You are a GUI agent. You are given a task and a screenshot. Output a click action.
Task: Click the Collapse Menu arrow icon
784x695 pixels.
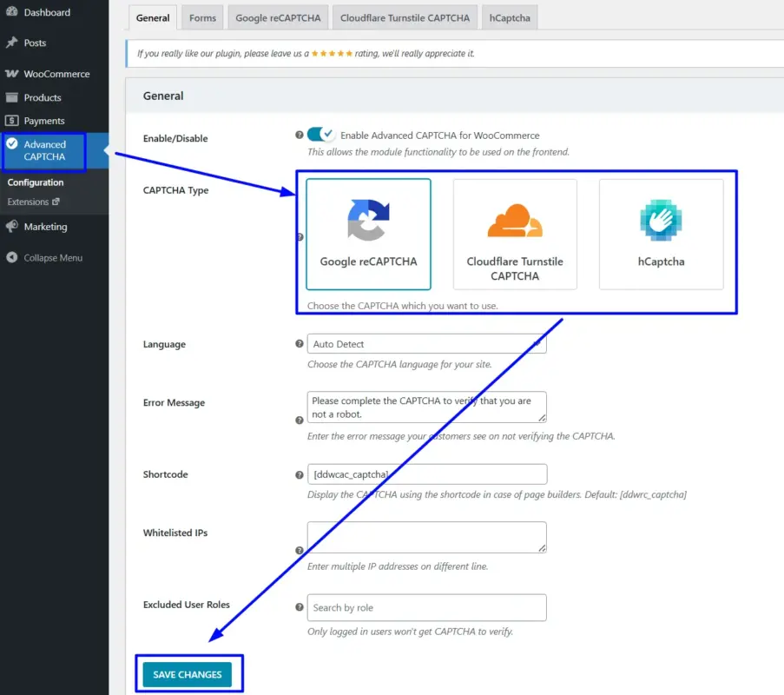[12, 257]
